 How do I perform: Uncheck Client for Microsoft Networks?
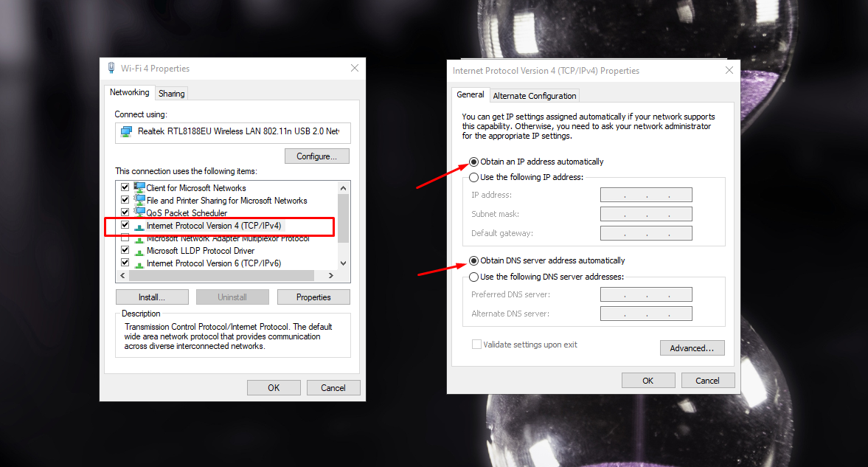click(x=125, y=187)
